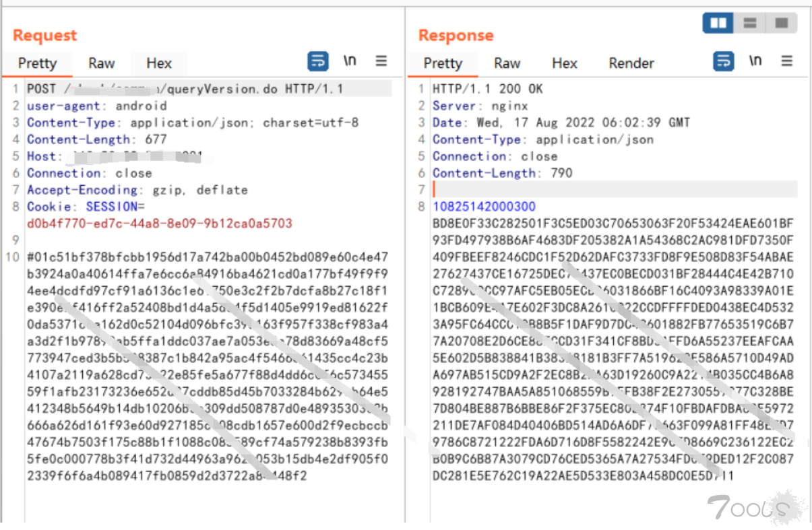Image resolution: width=812 pixels, height=530 pixels.
Task: Open Response panel hamburger menu
Action: [x=787, y=61]
